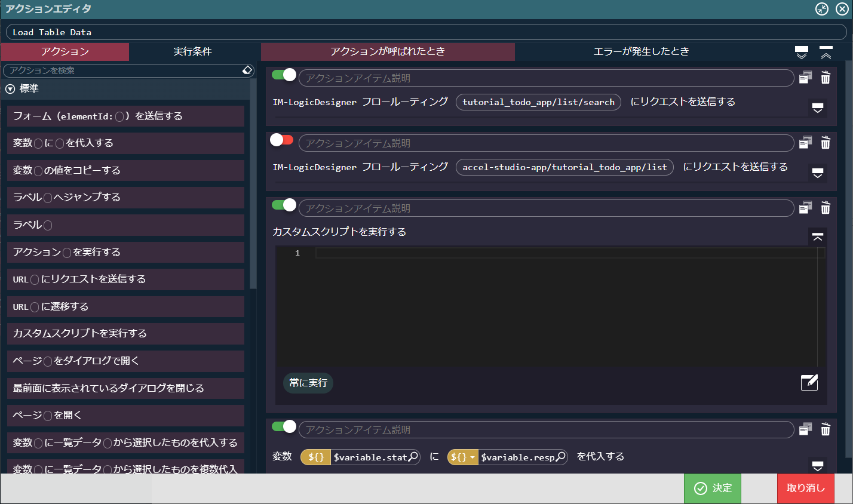Image resolution: width=853 pixels, height=504 pixels.
Task: Clear the action search field eraser icon
Action: click(x=248, y=70)
